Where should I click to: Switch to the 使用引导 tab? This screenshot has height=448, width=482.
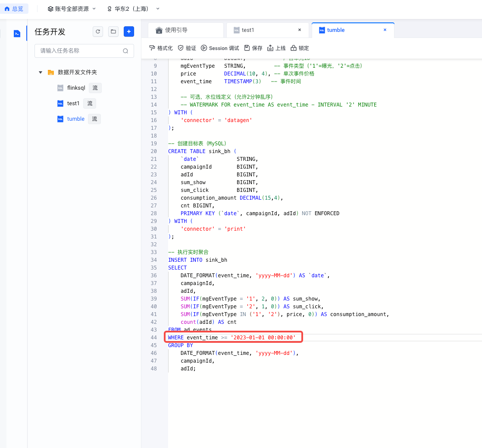click(x=176, y=30)
